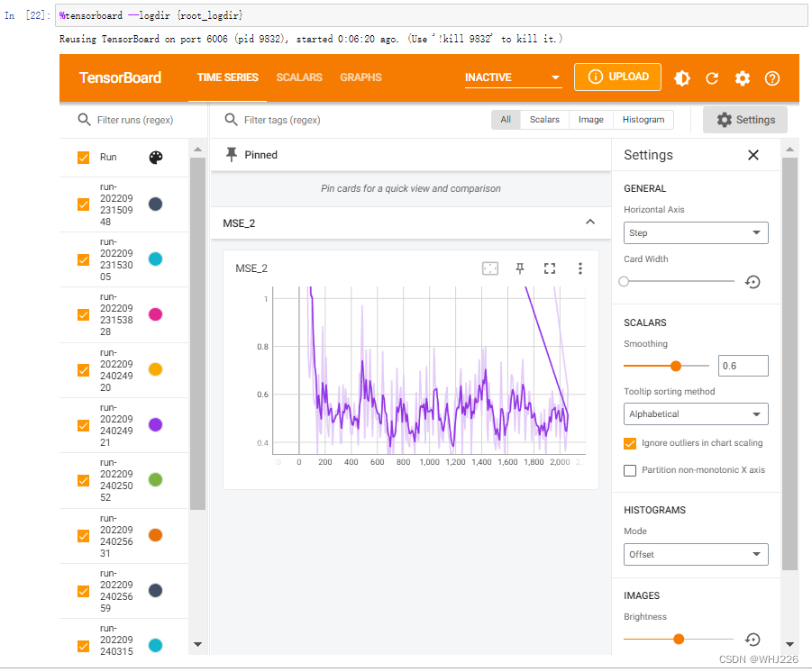Reset the image Brightness value
The height and width of the screenshot is (672, 812).
pos(752,640)
